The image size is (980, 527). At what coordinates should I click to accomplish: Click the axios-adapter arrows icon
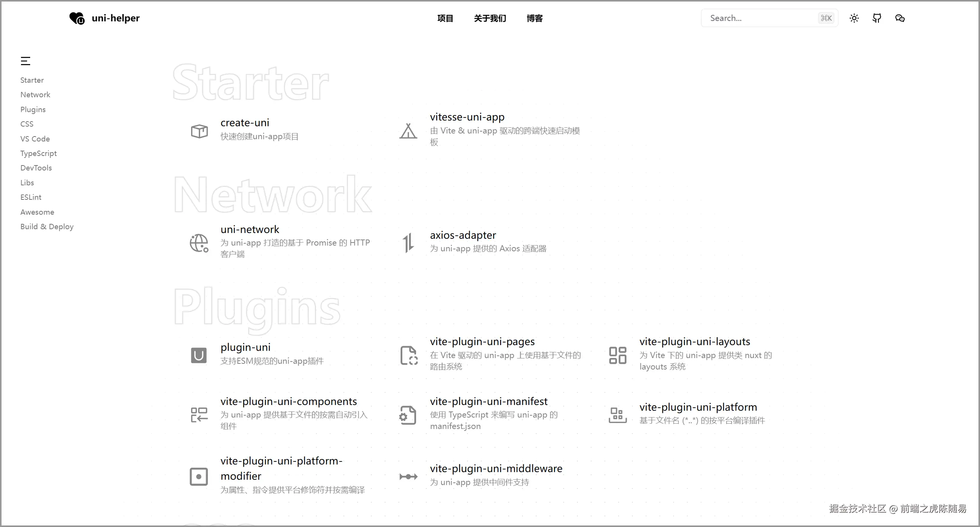click(408, 243)
